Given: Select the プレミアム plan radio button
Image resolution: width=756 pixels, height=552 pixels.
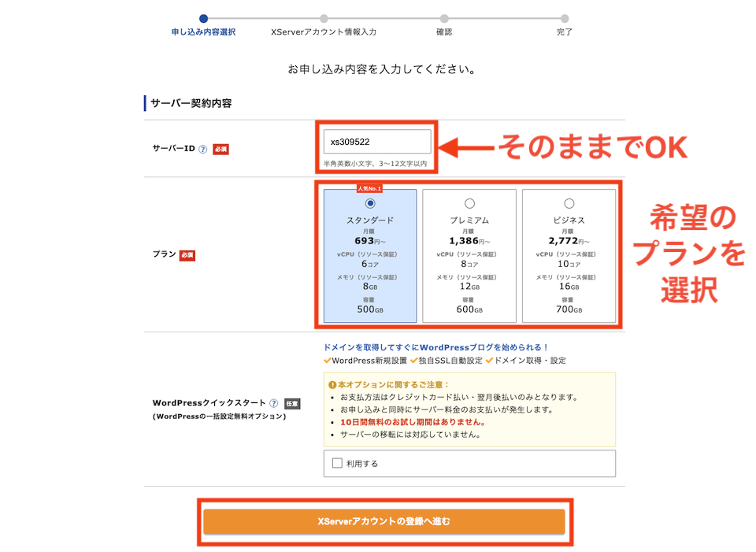Looking at the screenshot, I should click(x=469, y=203).
